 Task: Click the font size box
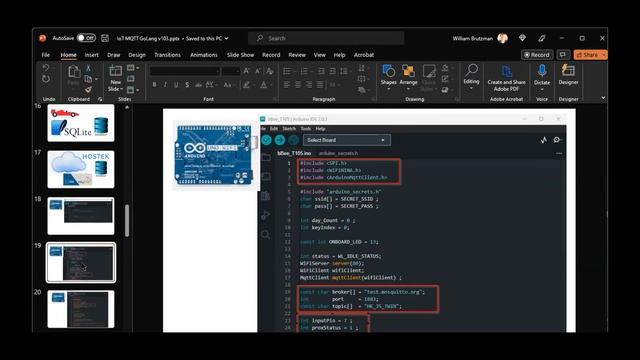[x=231, y=71]
